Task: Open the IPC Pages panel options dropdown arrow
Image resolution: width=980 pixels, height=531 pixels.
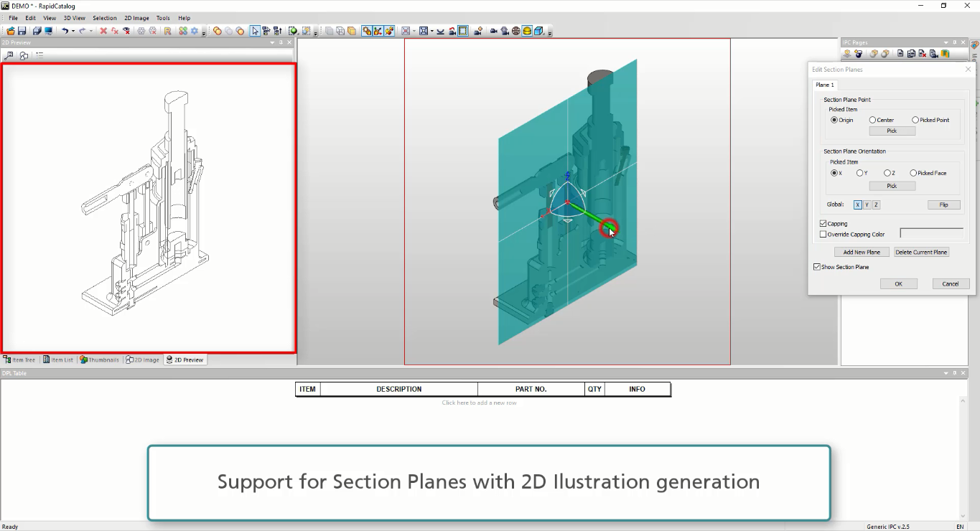Action: [x=946, y=42]
